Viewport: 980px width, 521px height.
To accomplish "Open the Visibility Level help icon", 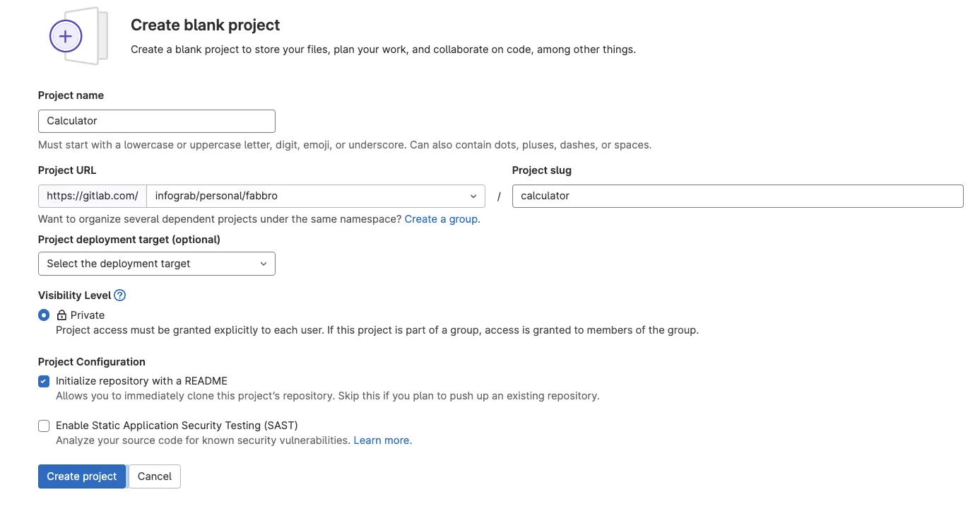I will 120,295.
